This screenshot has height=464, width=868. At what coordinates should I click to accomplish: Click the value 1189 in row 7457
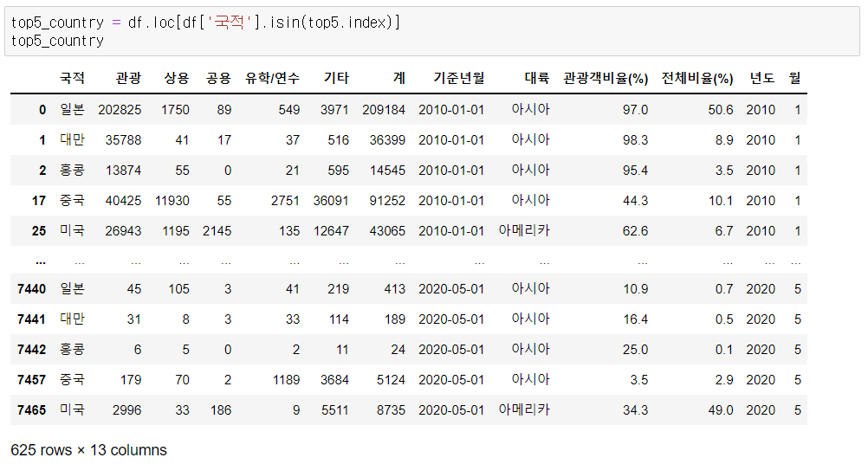click(286, 380)
